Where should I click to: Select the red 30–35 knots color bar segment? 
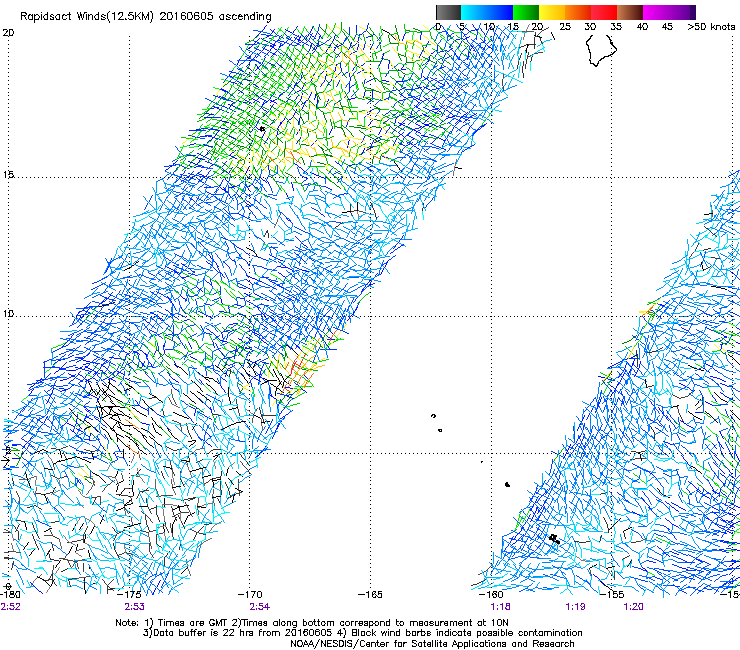point(604,12)
